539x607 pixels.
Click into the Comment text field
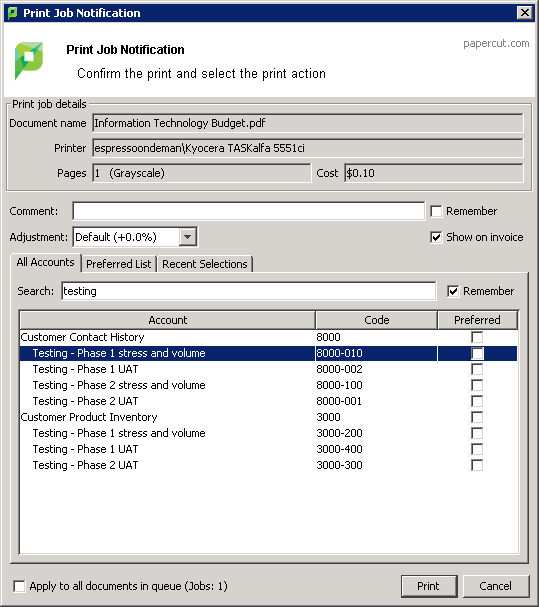pyautogui.click(x=249, y=211)
